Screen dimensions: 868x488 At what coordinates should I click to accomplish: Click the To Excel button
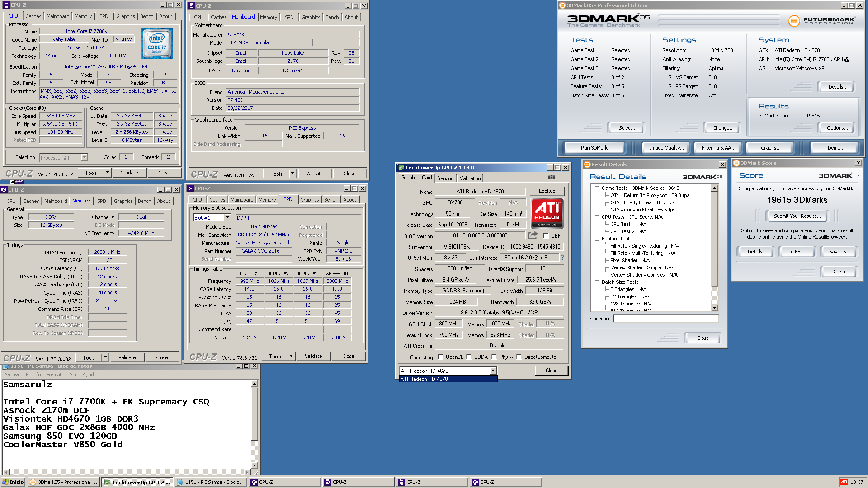[x=797, y=252]
